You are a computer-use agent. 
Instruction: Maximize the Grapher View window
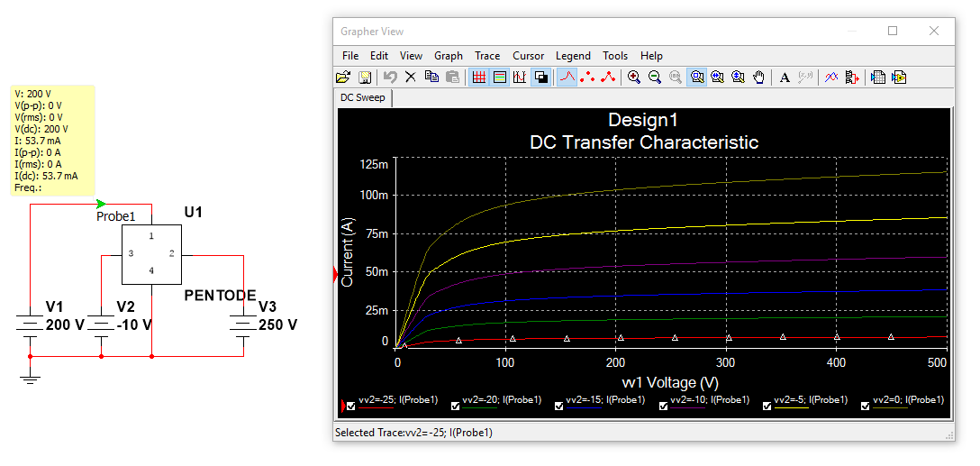click(x=893, y=31)
